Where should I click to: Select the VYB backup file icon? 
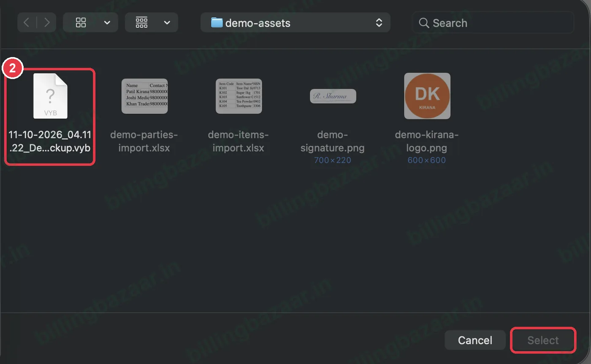[x=50, y=96]
